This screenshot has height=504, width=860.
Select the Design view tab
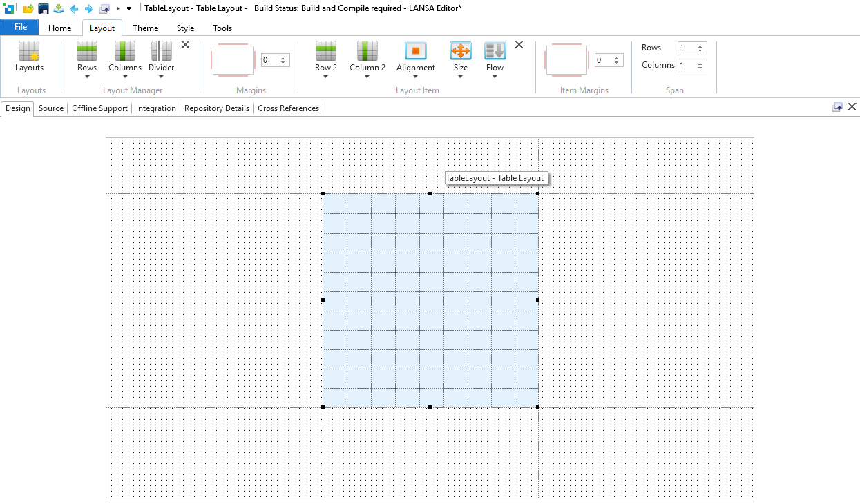click(x=18, y=108)
